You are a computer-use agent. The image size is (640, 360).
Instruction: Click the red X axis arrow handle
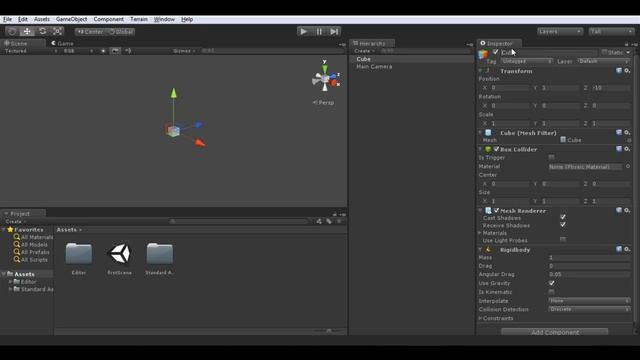coord(200,142)
